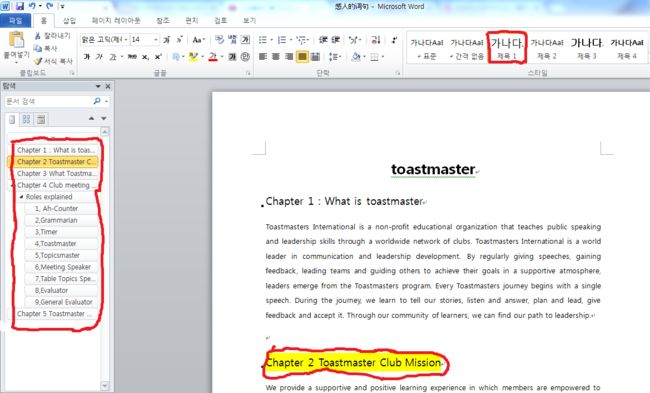Open the phonetic guide tool
This screenshot has height=393, width=650.
tap(232, 40)
